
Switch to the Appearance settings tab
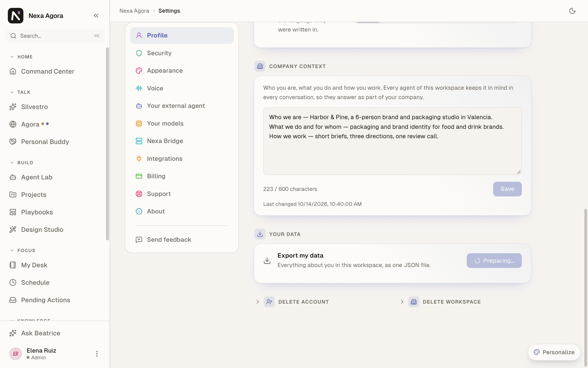[x=182, y=71]
